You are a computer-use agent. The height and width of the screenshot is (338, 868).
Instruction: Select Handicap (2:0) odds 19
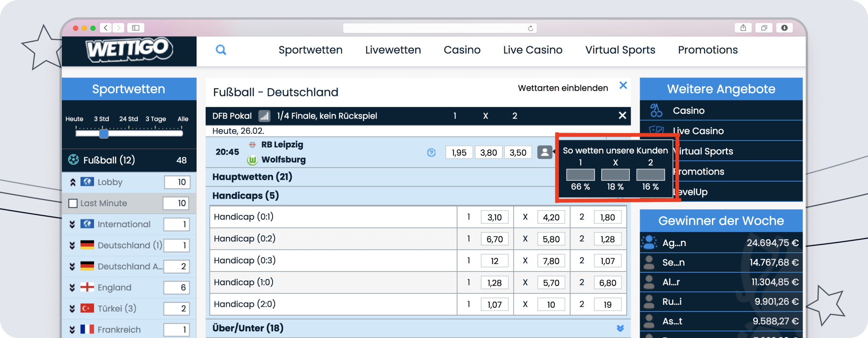coord(608,305)
